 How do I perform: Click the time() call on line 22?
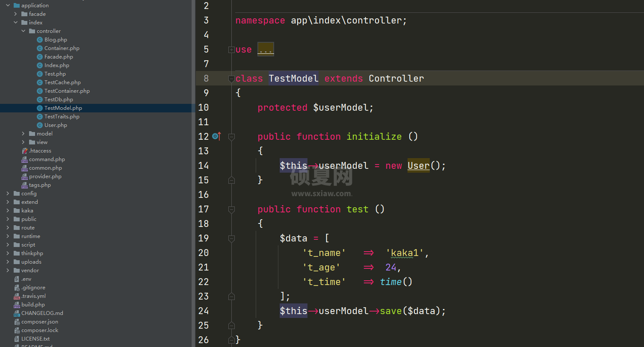coord(396,282)
